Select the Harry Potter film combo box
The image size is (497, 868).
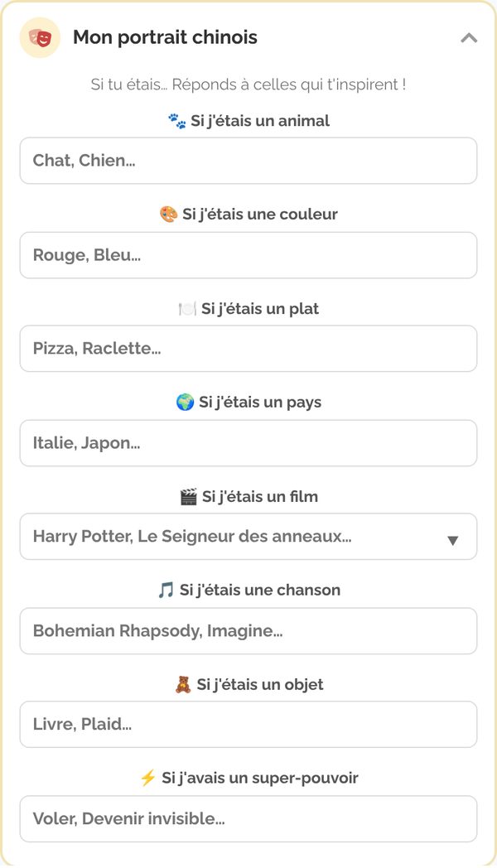point(248,537)
